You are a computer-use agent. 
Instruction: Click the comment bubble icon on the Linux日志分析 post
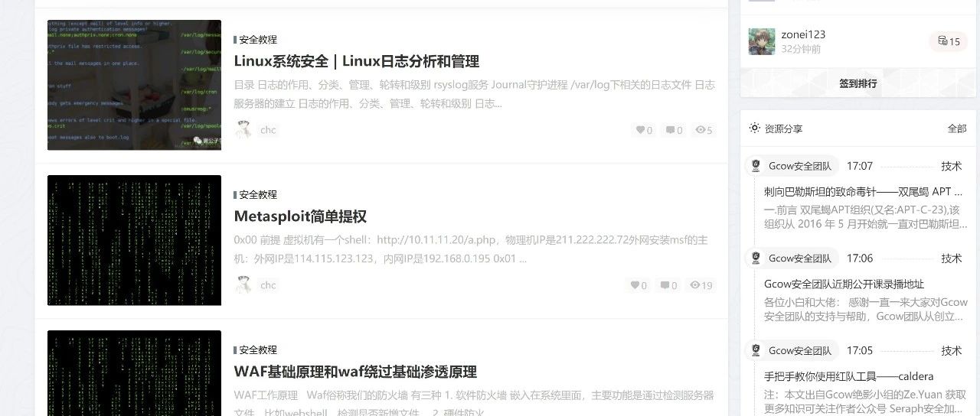point(670,130)
